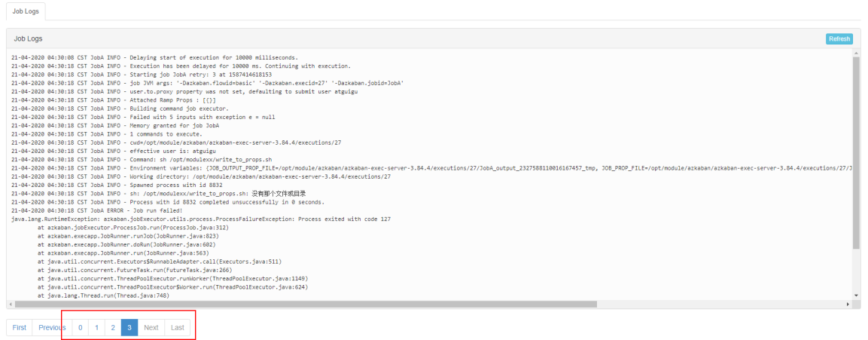Click the '1 commands to execute.' log line

107,133
